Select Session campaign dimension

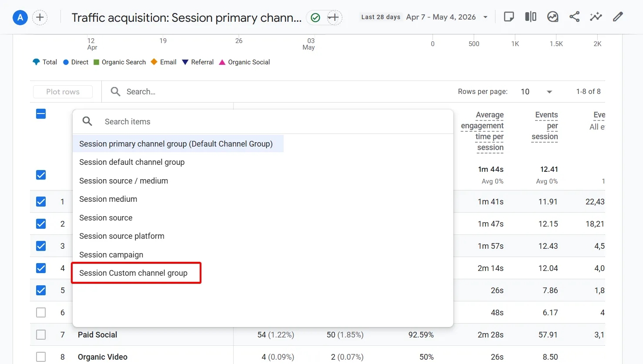(111, 254)
